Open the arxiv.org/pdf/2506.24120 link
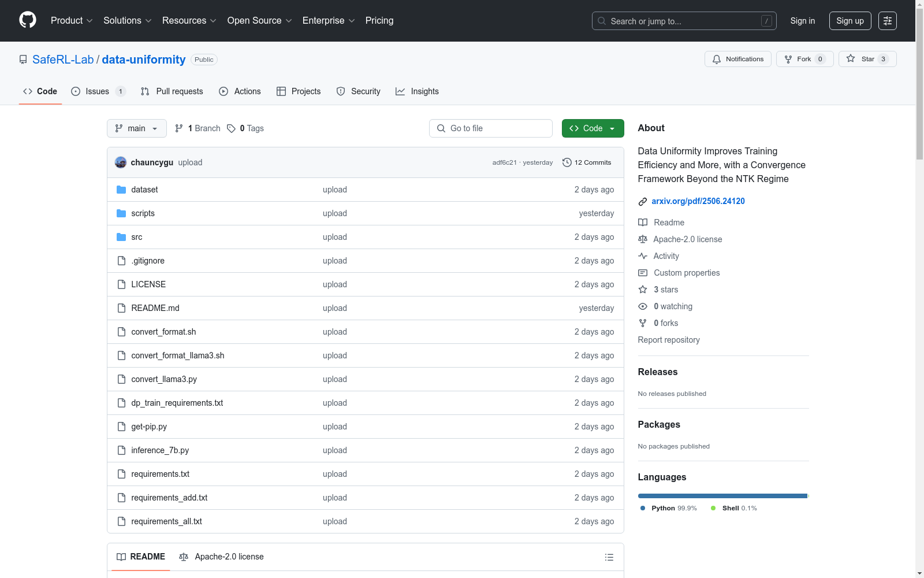Viewport: 924px width, 578px height. coord(698,201)
